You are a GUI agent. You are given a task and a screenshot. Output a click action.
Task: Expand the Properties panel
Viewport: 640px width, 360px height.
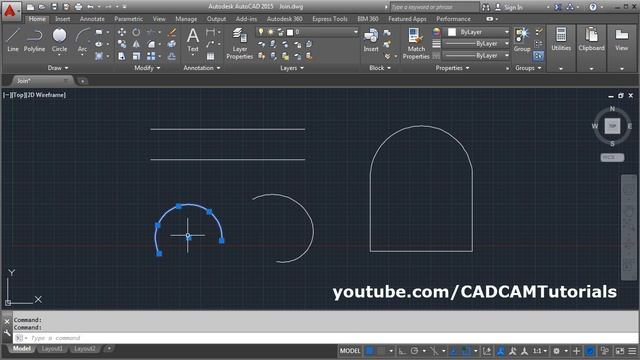[x=452, y=68]
